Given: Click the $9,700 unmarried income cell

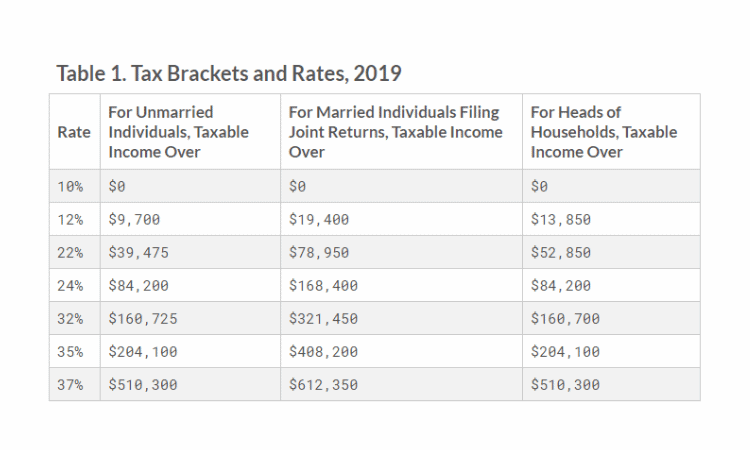Looking at the screenshot, I should coord(134,219).
